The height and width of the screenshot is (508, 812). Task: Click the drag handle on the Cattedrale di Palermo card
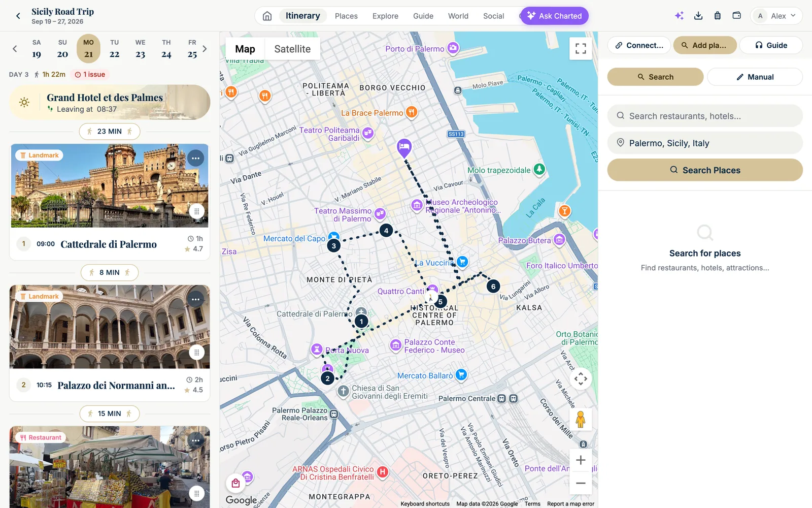tap(196, 211)
